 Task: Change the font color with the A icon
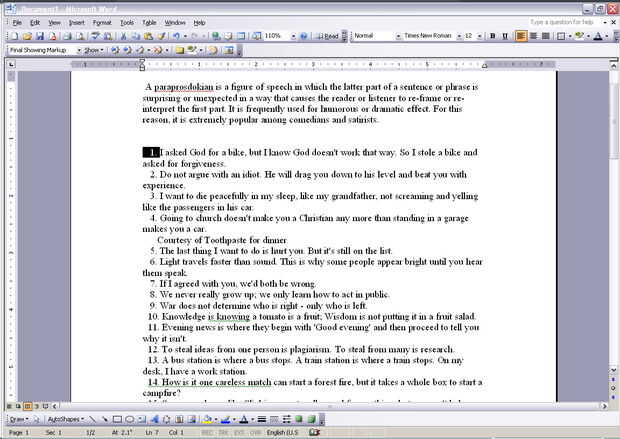(598, 36)
